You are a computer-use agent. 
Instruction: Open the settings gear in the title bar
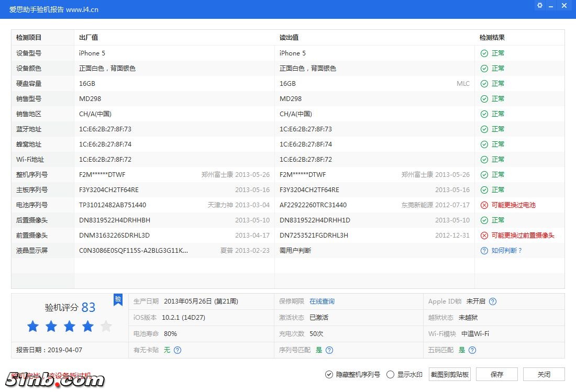pyautogui.click(x=539, y=5)
